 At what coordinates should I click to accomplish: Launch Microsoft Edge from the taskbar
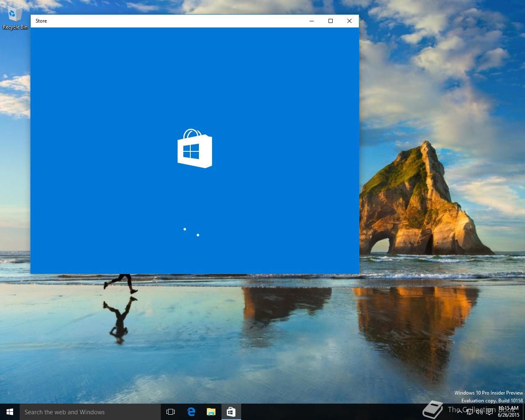(x=191, y=412)
